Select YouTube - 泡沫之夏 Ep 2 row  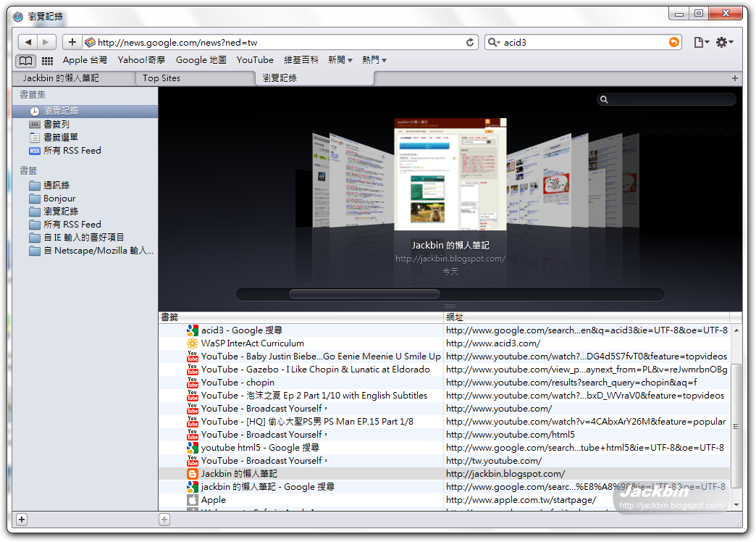pyautogui.click(x=444, y=396)
